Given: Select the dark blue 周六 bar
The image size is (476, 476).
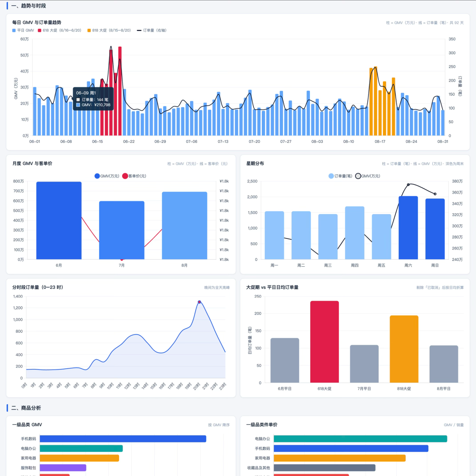Looking at the screenshot, I should pos(408,228).
